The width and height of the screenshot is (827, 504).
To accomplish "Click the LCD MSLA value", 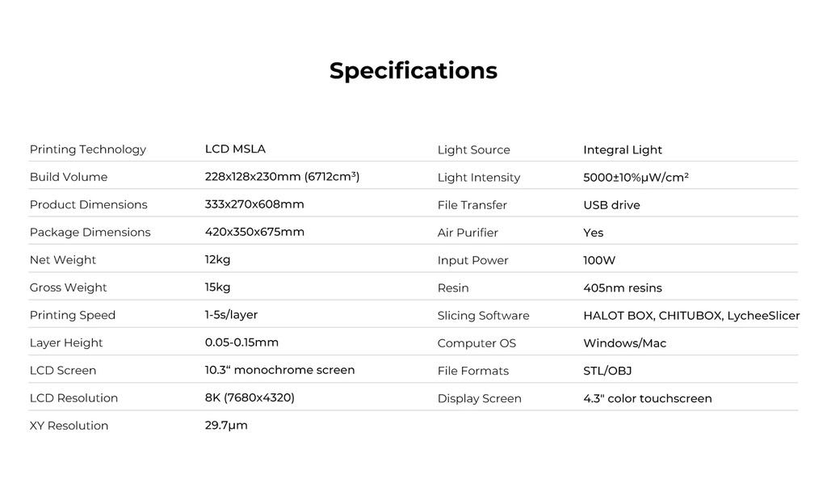I will [x=235, y=149].
